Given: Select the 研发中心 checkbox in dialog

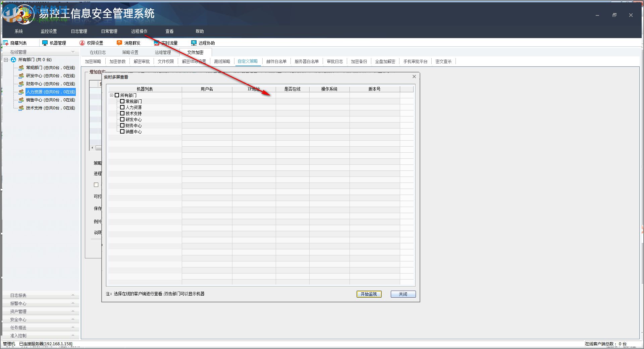Looking at the screenshot, I should pos(122,119).
